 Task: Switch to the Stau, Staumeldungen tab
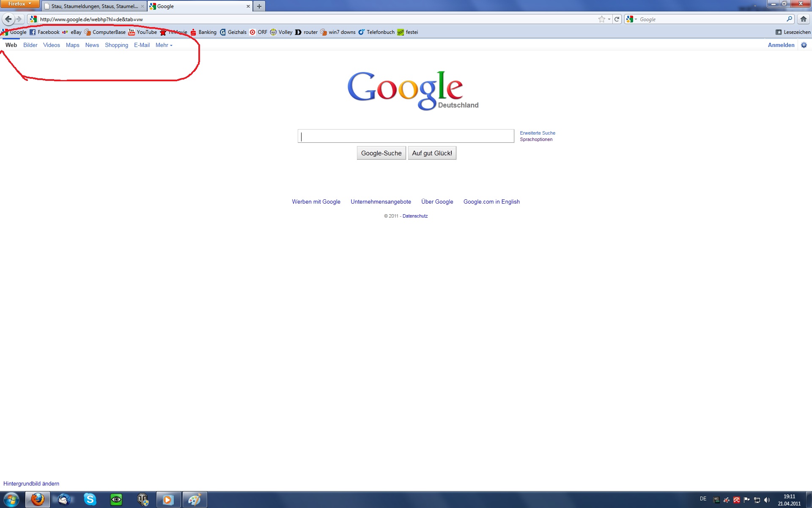coord(94,6)
